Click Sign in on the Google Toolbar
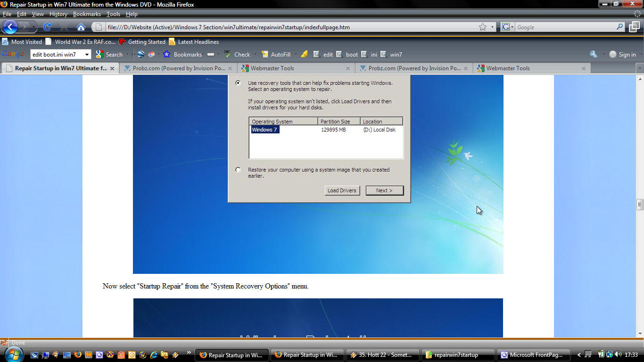 [x=622, y=55]
